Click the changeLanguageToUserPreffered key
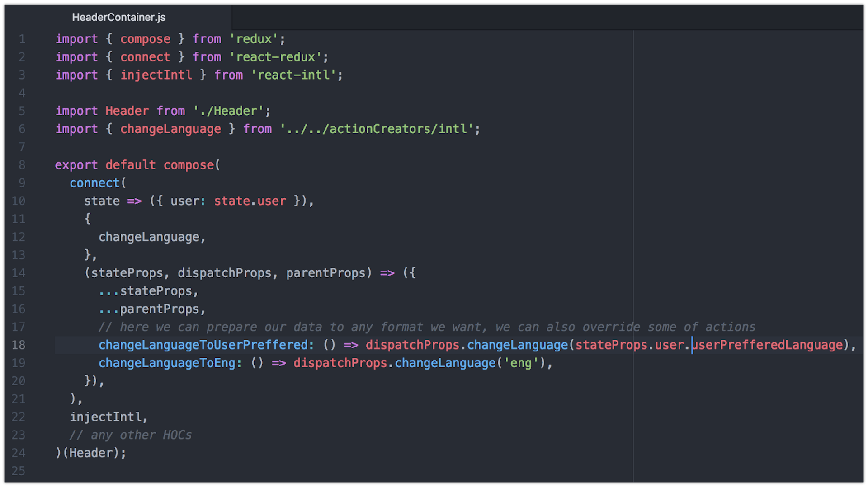 [203, 345]
